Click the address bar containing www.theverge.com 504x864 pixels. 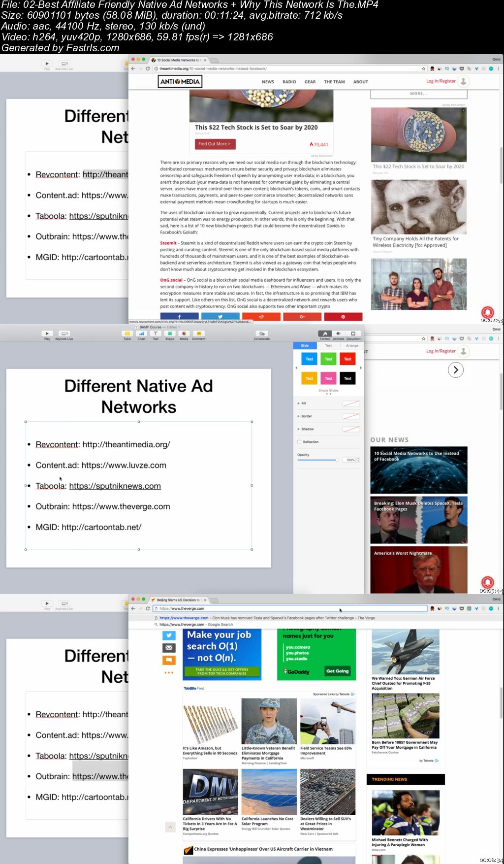click(290, 608)
